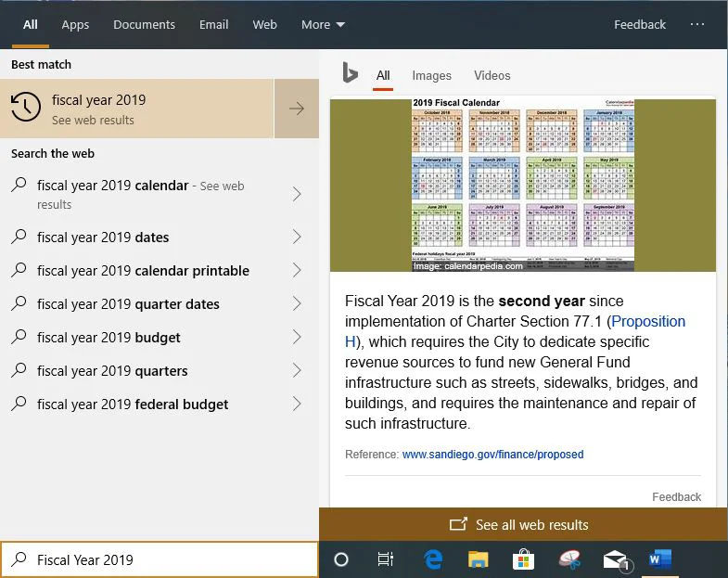Expand fiscal year 2019 budget chevron
The height and width of the screenshot is (578, 728).
click(x=297, y=338)
